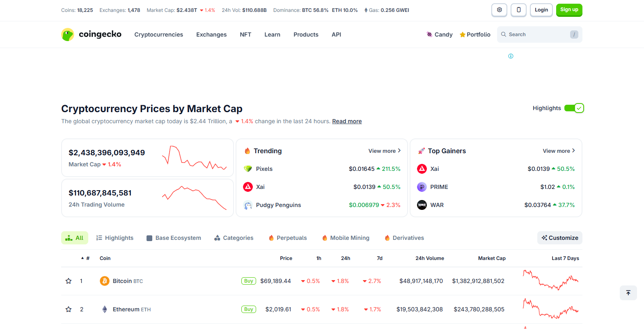Viewport: 644px width, 329px height.
Task: Open the Learn menu
Action: (x=273, y=35)
